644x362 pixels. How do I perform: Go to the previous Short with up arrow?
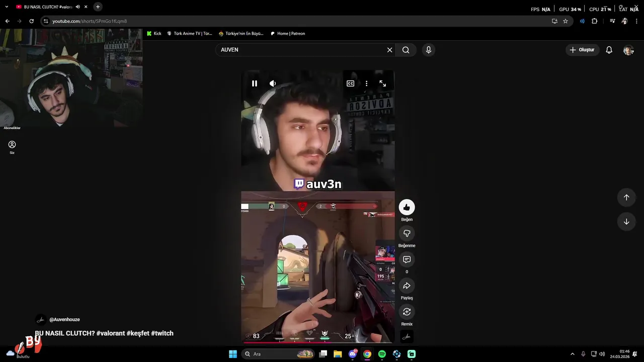click(x=626, y=198)
